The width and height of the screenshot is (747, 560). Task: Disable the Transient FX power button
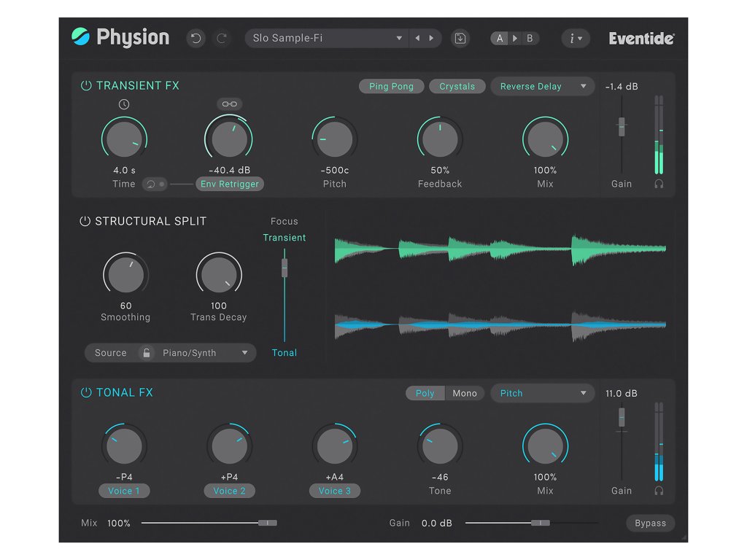click(86, 86)
